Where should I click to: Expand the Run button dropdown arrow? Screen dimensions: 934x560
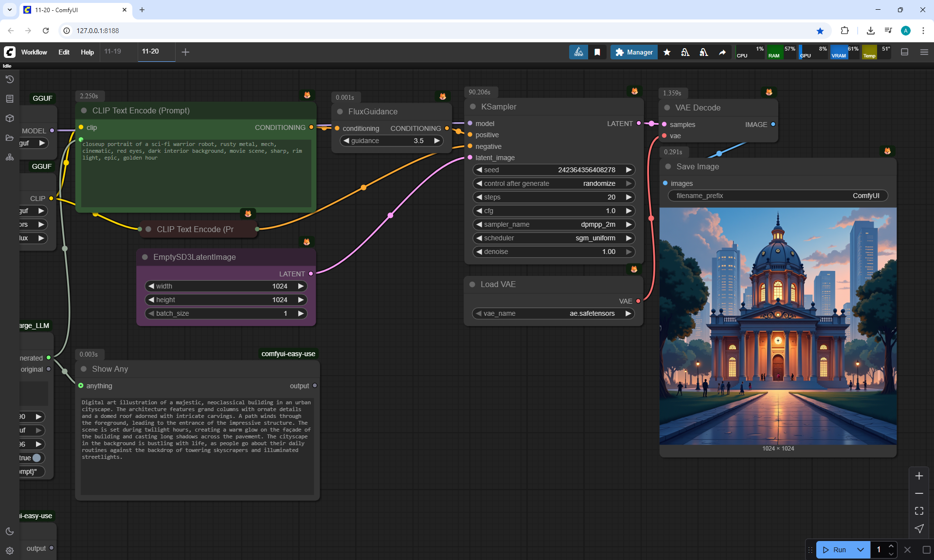point(861,550)
